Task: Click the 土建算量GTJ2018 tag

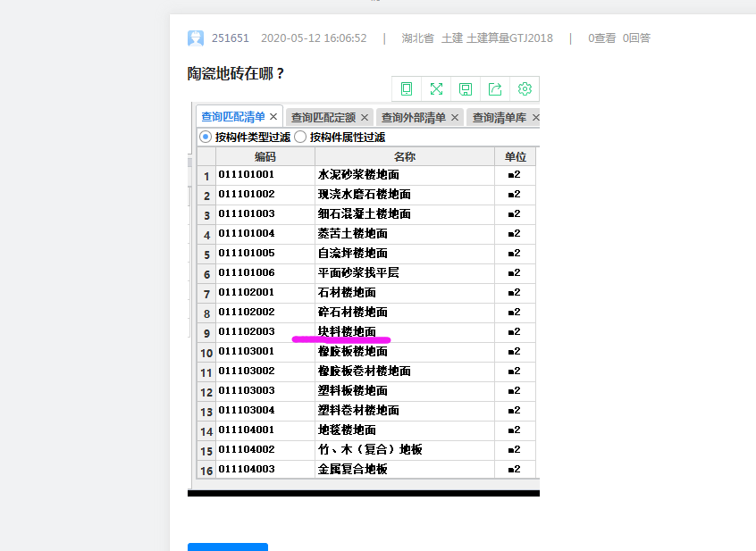Action: pyautogui.click(x=509, y=38)
